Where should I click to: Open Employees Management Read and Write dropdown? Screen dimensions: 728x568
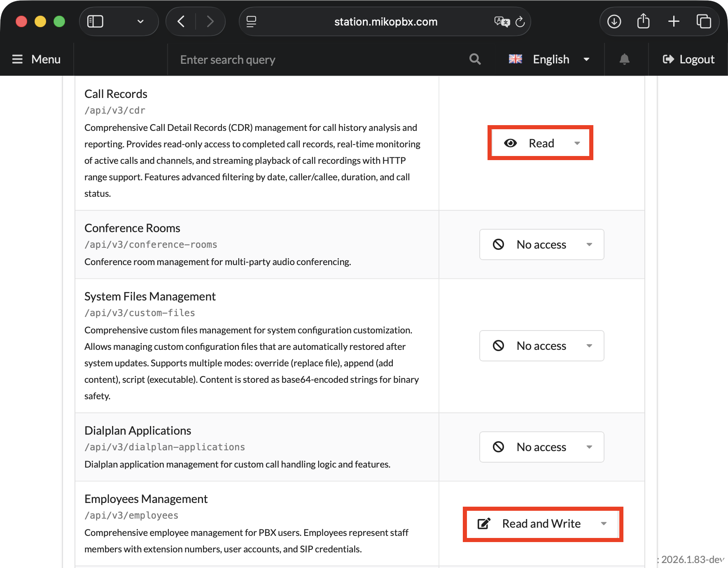[x=542, y=524]
